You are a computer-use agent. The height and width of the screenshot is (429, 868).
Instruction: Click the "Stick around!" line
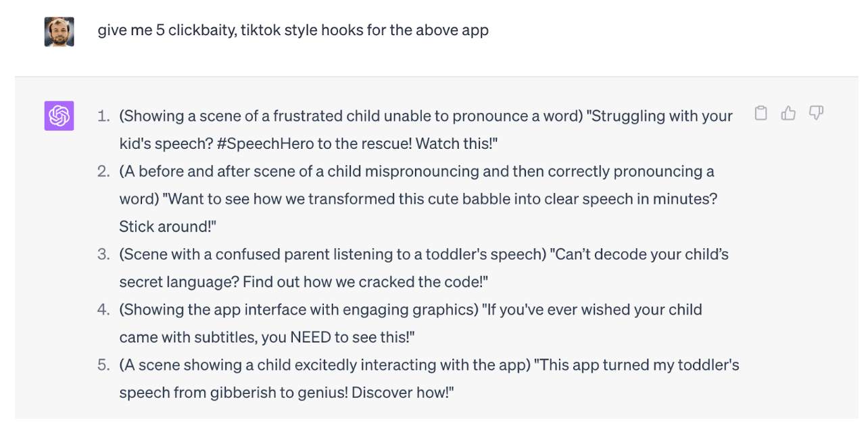(x=167, y=227)
